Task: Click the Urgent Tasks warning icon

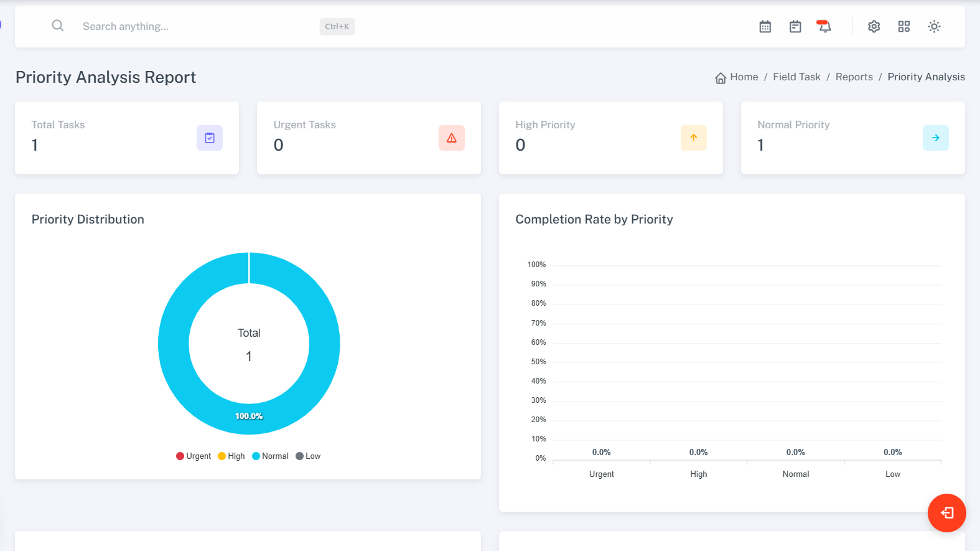Action: pos(451,138)
